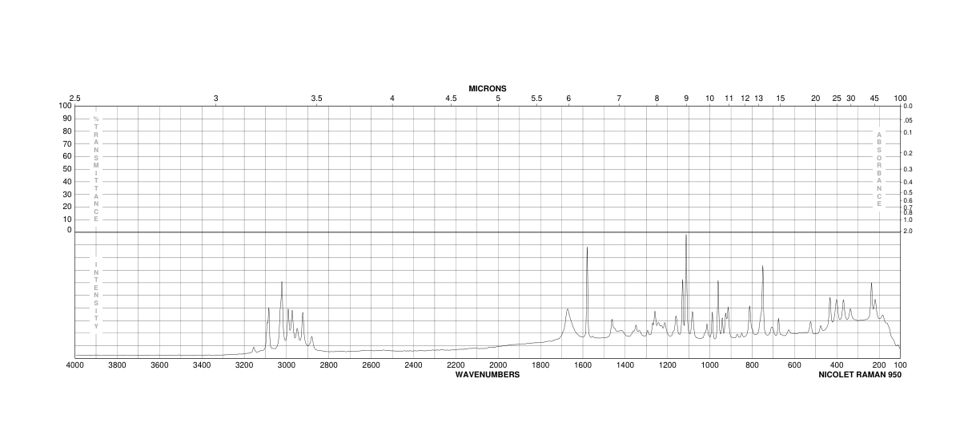Select the 800 wavenumber tick label
The height and width of the screenshot is (423, 980).
752,365
